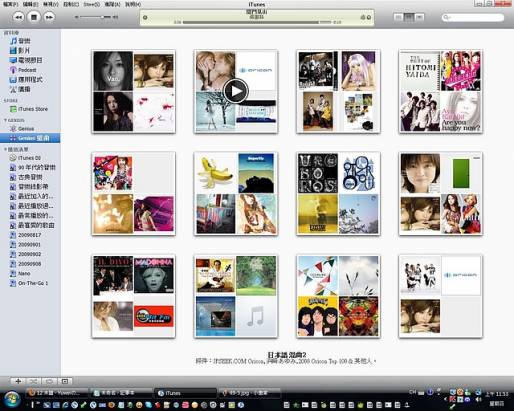Screen dimensions: 514x411
Task: Open the 最近加入的 smart playlist
Action: point(31,197)
